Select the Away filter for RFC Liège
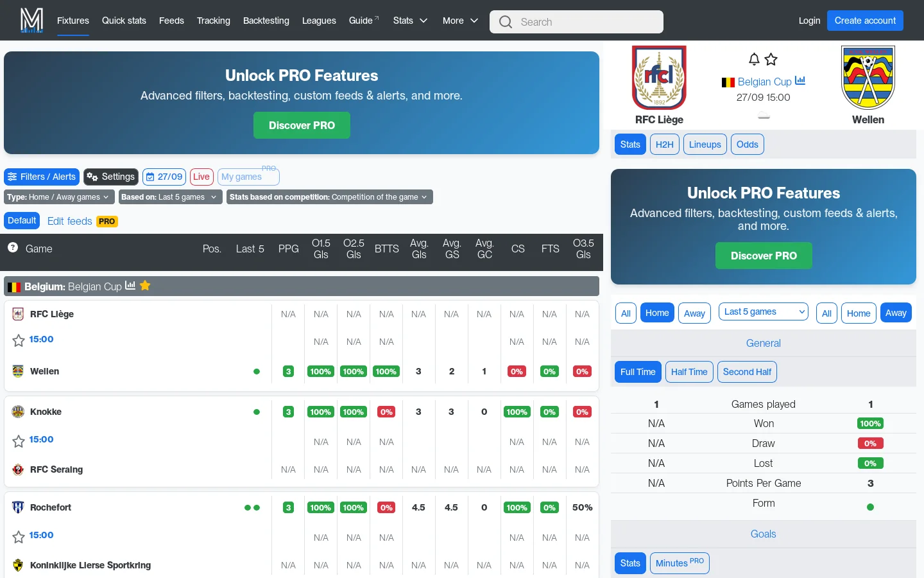 click(x=694, y=313)
